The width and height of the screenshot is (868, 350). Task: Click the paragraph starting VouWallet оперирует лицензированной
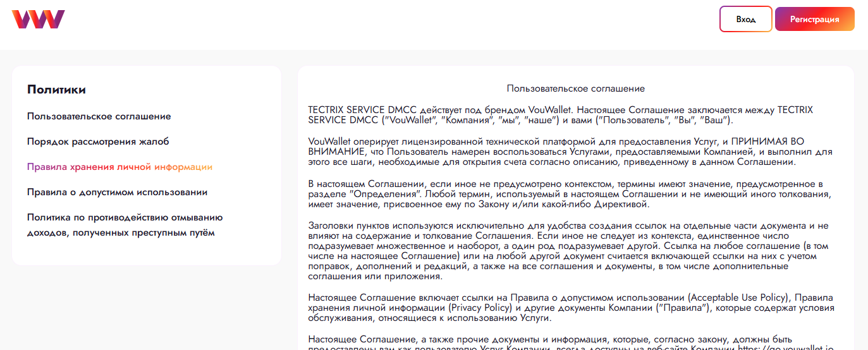[x=571, y=152]
